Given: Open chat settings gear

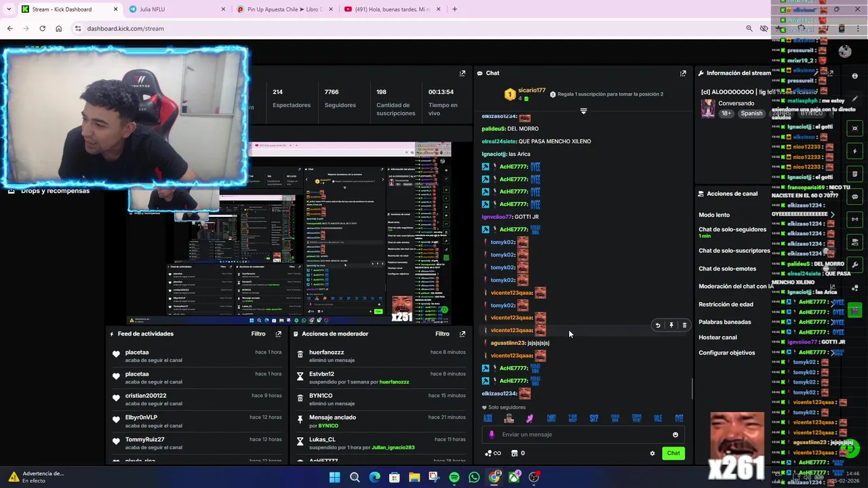Looking at the screenshot, I should tap(652, 453).
